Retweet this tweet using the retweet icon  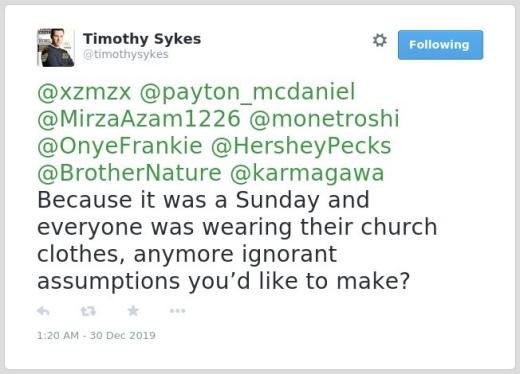coord(88,311)
